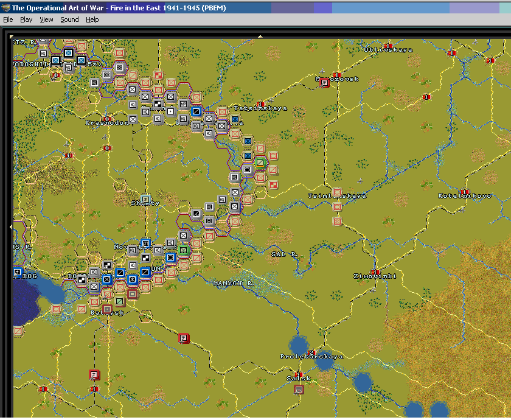Click the objective flag above the Krasnodon label

(106, 119)
